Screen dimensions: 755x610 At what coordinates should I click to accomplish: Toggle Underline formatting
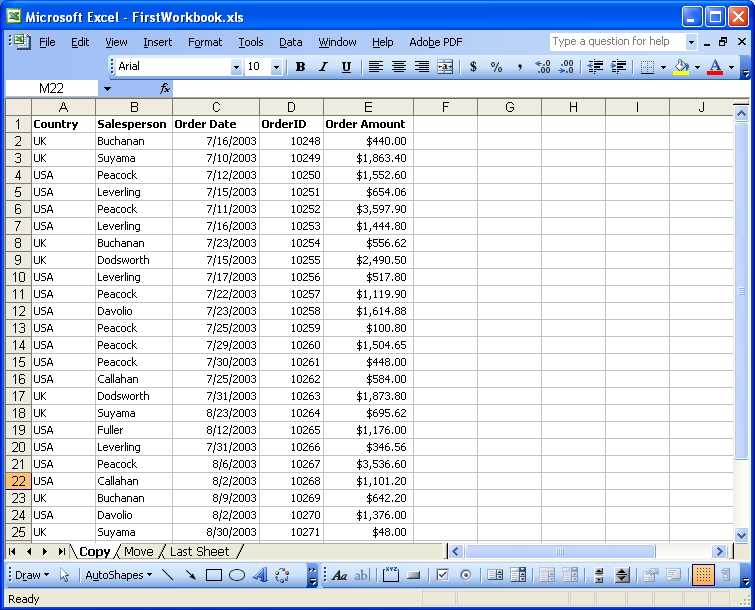[x=346, y=66]
